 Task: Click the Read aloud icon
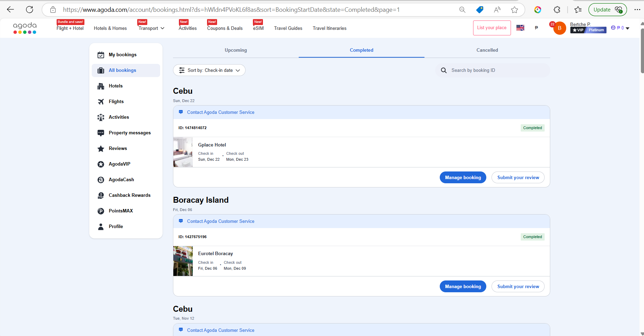click(497, 10)
